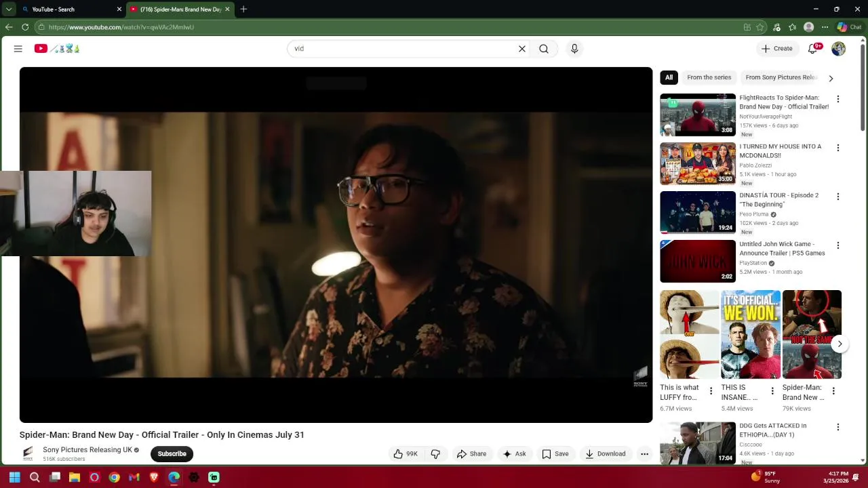Open the Brave browser taskbar icon
The width and height of the screenshot is (868, 488).
154,477
